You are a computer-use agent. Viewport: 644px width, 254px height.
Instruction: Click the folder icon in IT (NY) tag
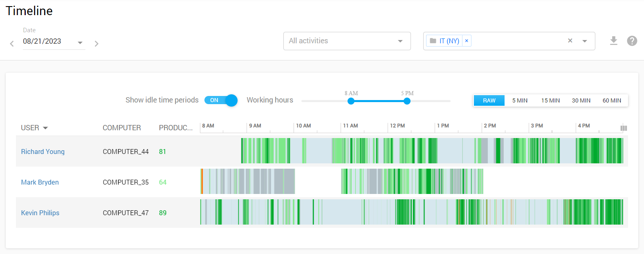point(433,41)
